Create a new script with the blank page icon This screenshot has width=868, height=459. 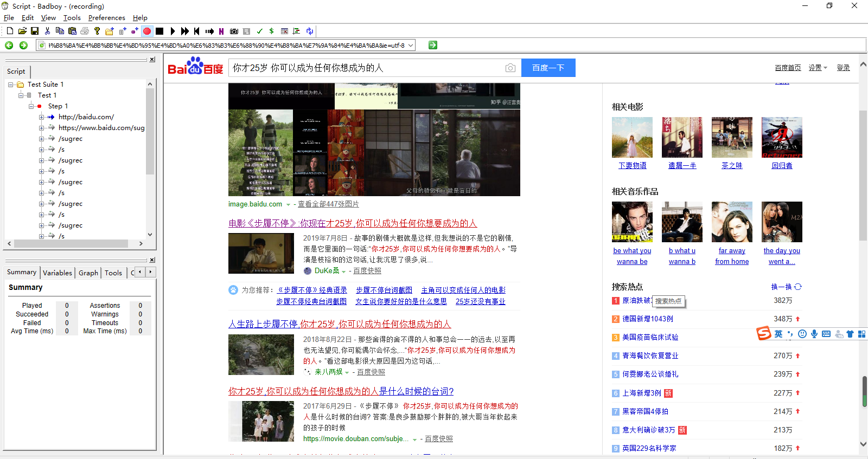pyautogui.click(x=10, y=31)
